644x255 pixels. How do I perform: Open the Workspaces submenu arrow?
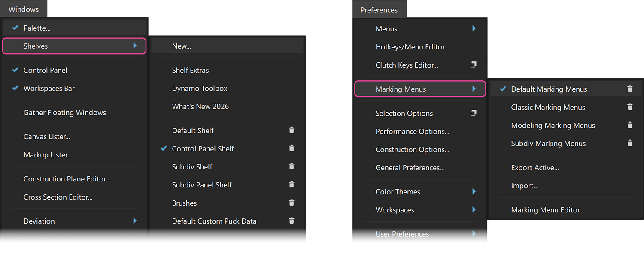click(474, 210)
